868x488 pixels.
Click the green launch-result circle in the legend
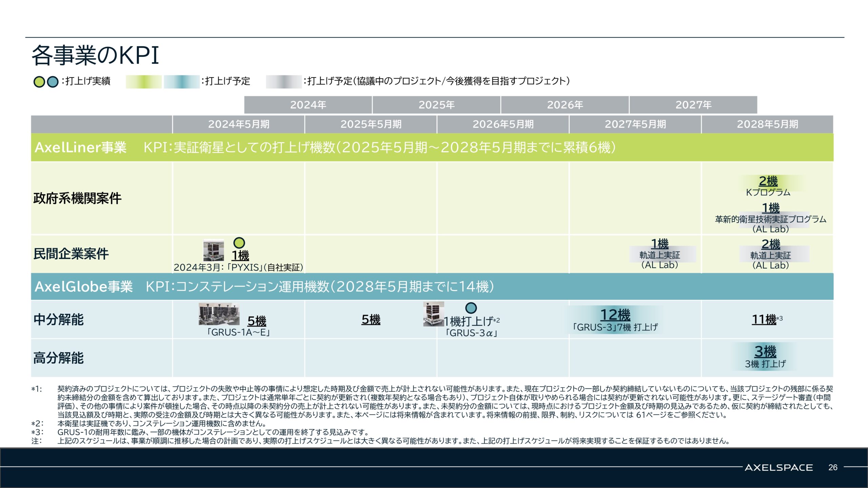click(39, 82)
